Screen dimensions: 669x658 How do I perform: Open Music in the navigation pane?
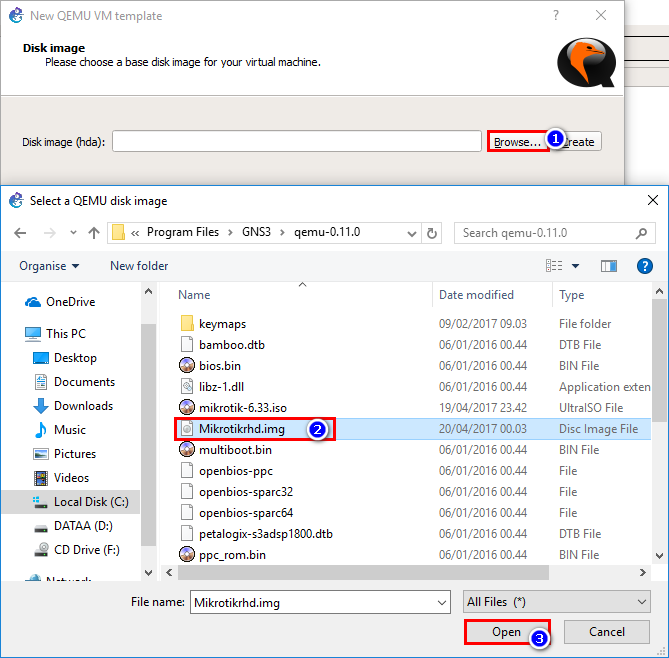click(x=59, y=430)
